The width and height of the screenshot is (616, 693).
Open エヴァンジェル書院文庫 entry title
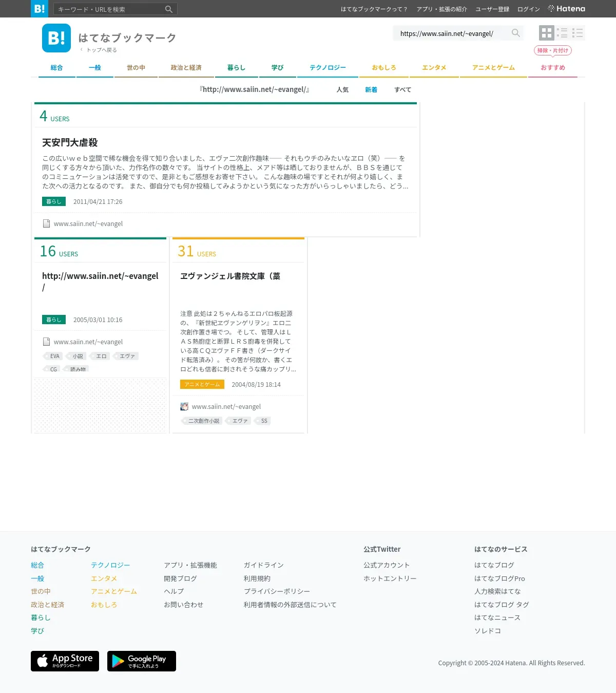[x=230, y=276]
